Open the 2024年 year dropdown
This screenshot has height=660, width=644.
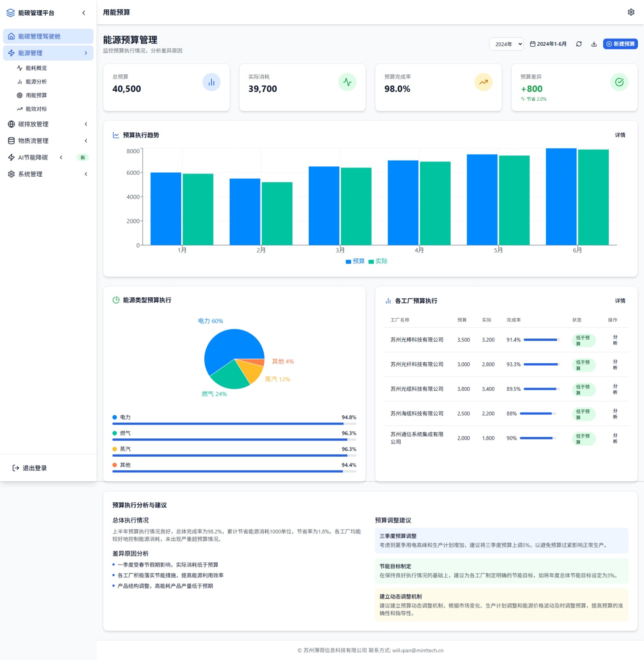point(506,44)
